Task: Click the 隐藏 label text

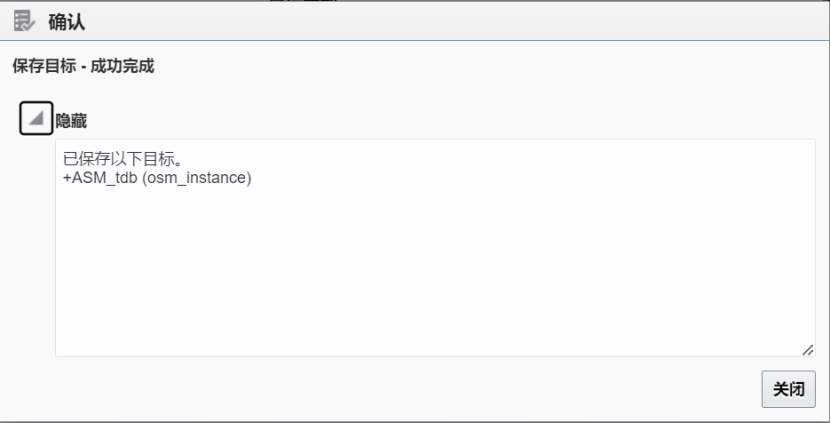Action: pyautogui.click(x=71, y=121)
